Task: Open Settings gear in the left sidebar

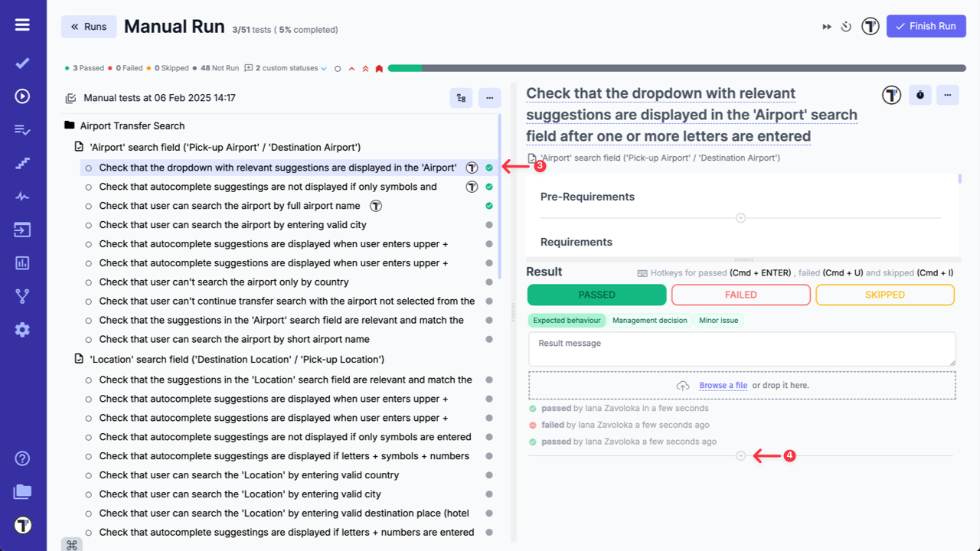Action: pos(22,330)
